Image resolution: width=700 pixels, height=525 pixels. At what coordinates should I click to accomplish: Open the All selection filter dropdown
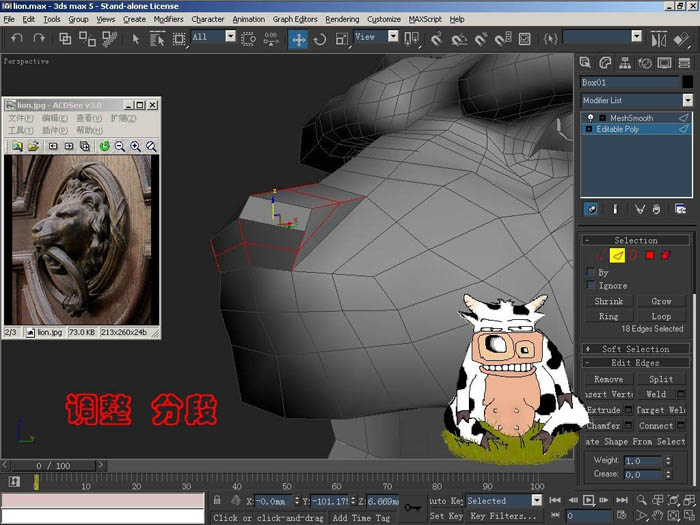pos(230,37)
